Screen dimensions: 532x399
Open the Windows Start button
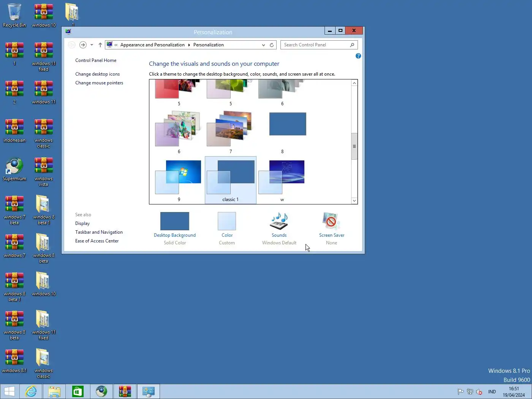pyautogui.click(x=9, y=391)
